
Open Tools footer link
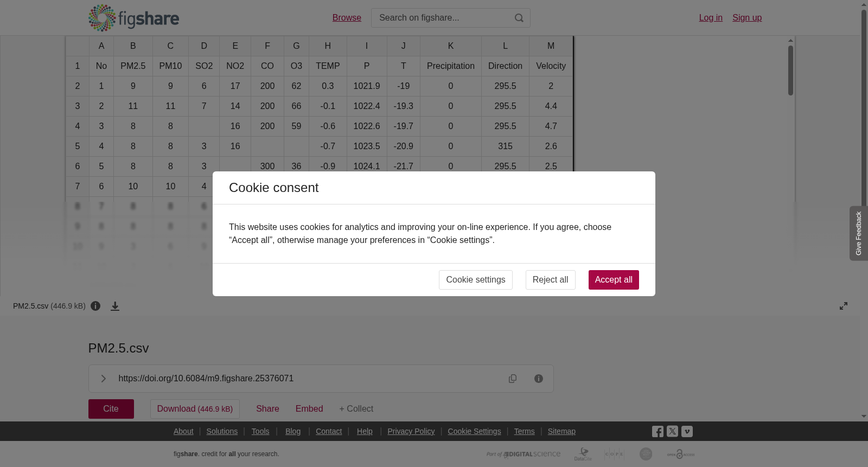[x=260, y=431]
